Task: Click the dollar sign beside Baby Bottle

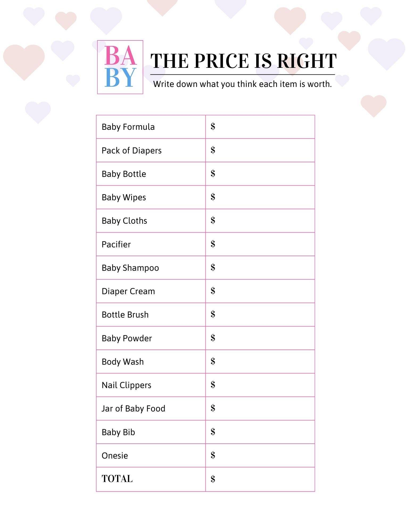Action: tap(213, 173)
